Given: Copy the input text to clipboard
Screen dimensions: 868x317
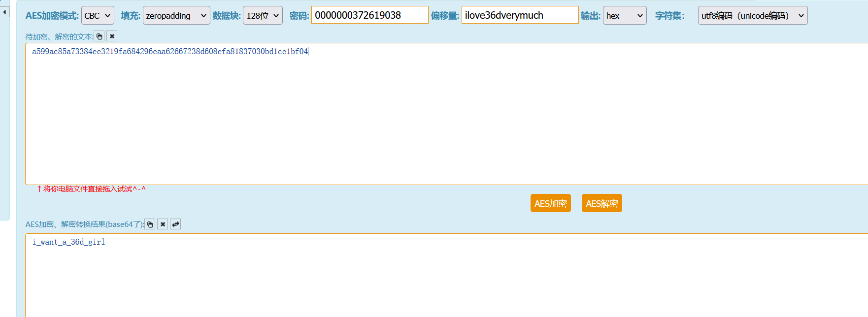Looking at the screenshot, I should [100, 36].
